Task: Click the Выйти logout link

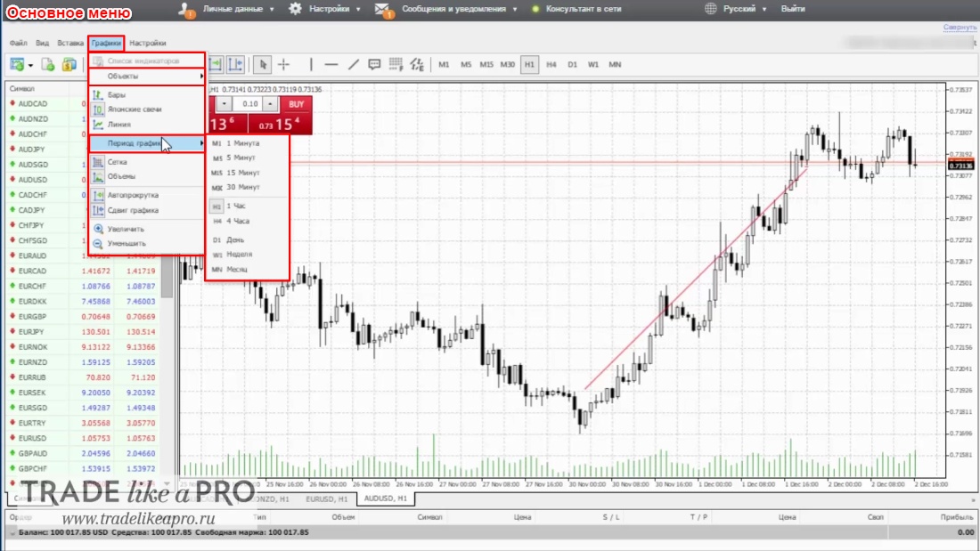Action: pos(793,9)
